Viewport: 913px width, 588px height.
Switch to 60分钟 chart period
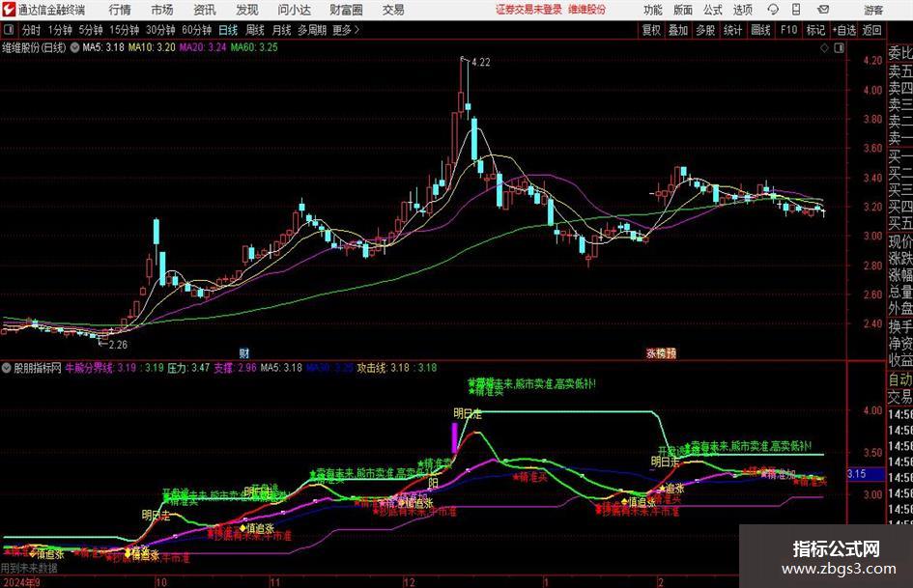196,30
